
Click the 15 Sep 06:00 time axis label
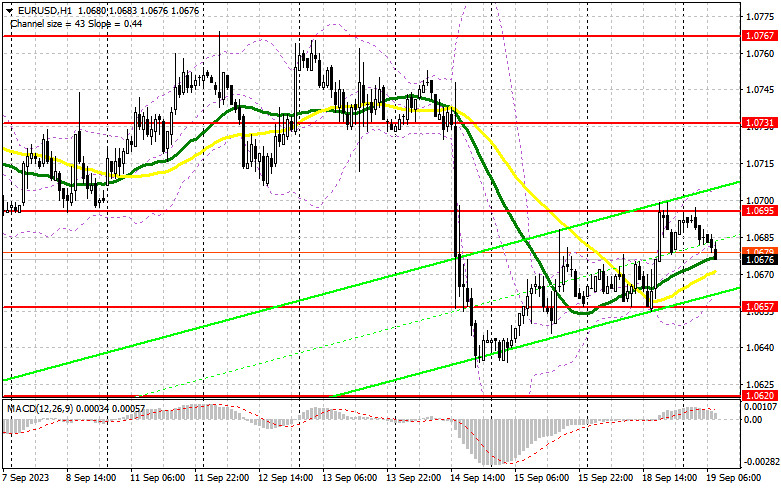pyautogui.click(x=542, y=478)
